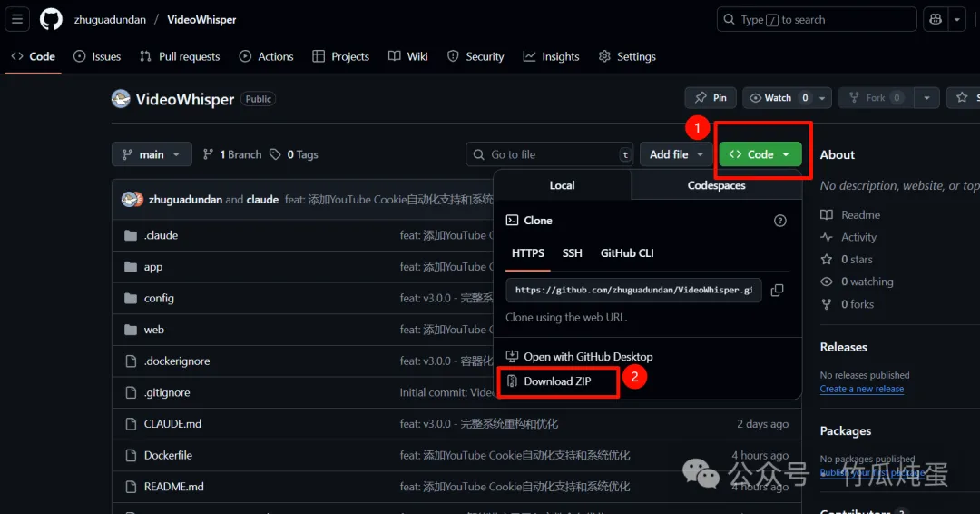The image size is (980, 514).
Task: Open the config folder
Action: pos(159,298)
